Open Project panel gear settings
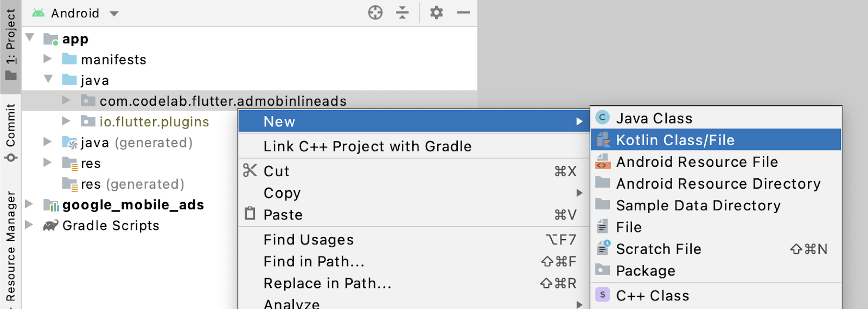The width and height of the screenshot is (868, 309). [437, 12]
